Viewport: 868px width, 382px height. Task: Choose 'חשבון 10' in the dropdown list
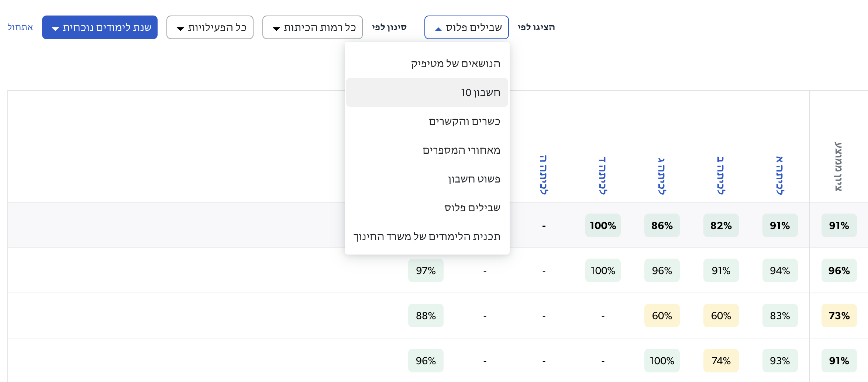pyautogui.click(x=480, y=92)
